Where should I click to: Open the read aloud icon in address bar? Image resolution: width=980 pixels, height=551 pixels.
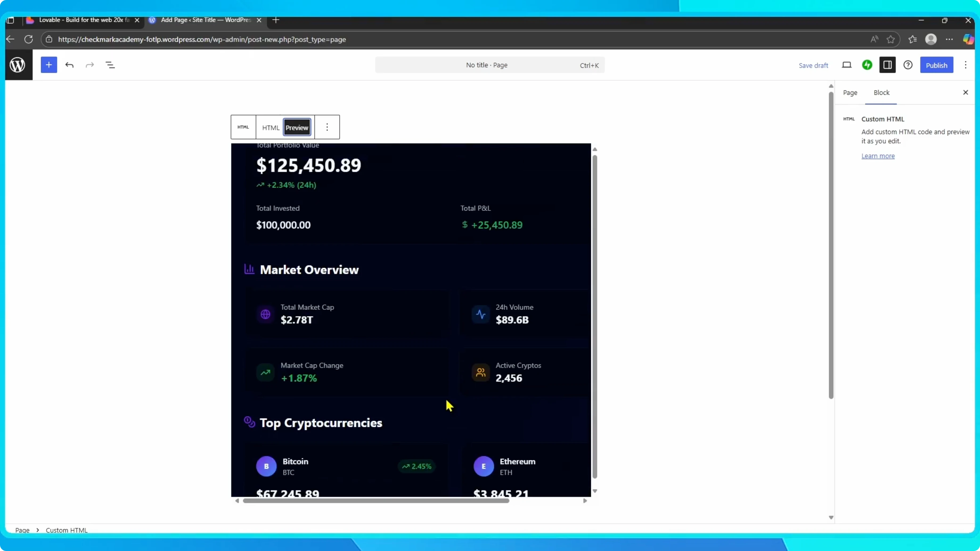point(874,39)
